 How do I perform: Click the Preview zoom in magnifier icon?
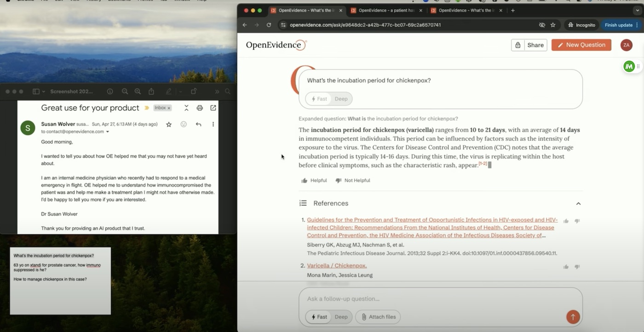(138, 92)
